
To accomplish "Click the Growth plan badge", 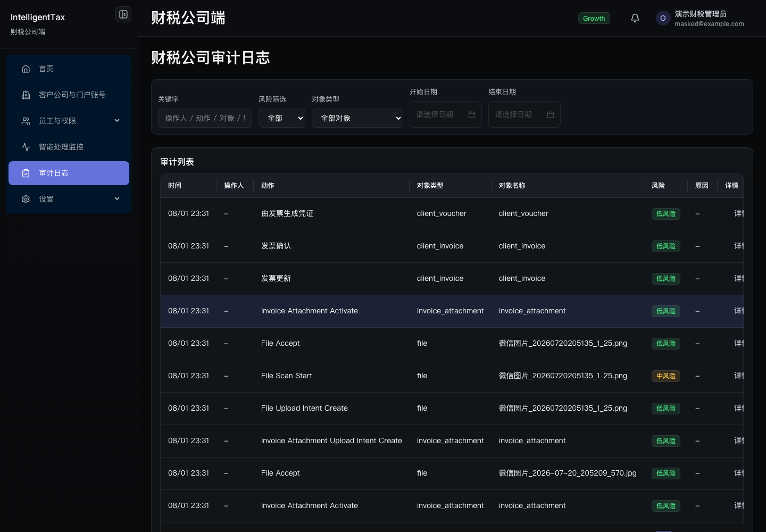I will pyautogui.click(x=594, y=18).
